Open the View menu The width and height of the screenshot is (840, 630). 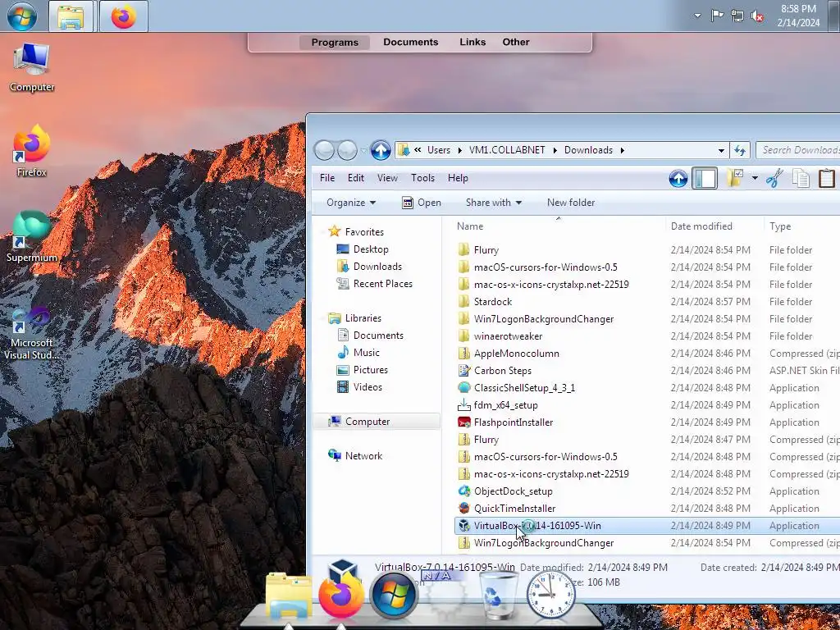(387, 178)
